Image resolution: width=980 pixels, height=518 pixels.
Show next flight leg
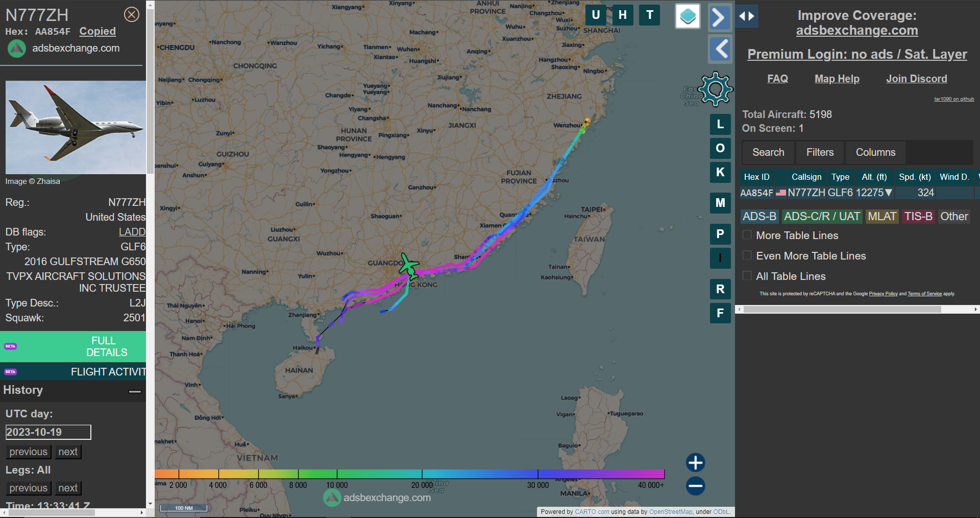[x=68, y=488]
